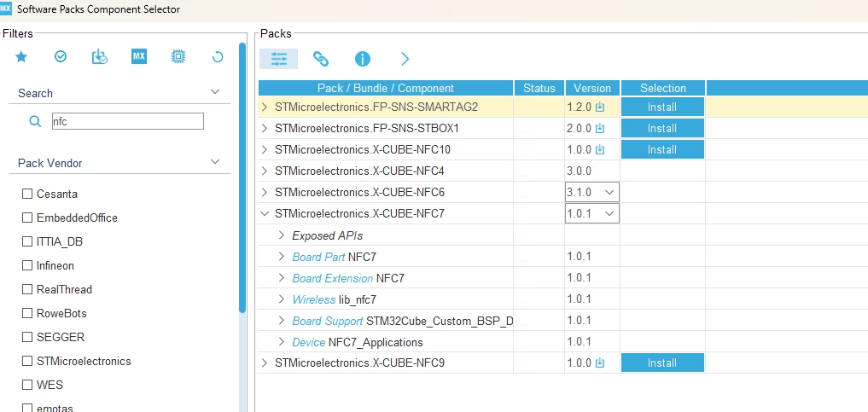Click the search magnifier icon
Viewport: 868px width, 412px height.
[x=35, y=121]
